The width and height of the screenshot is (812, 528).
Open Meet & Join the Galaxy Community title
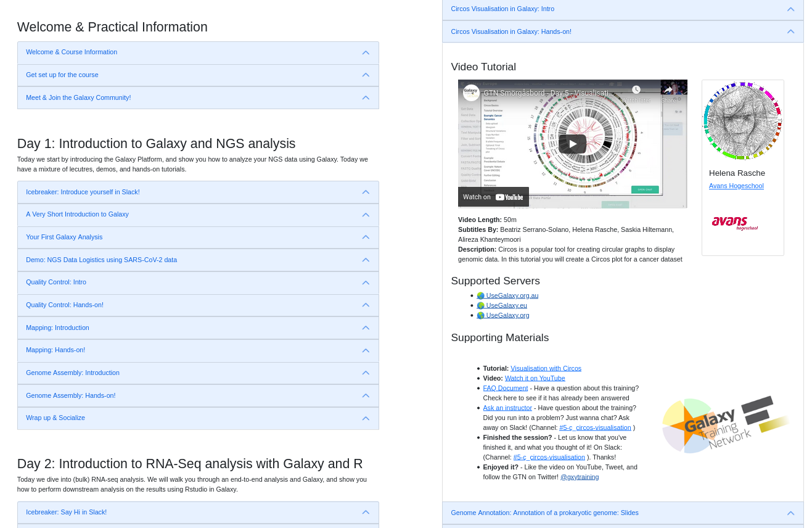78,97
